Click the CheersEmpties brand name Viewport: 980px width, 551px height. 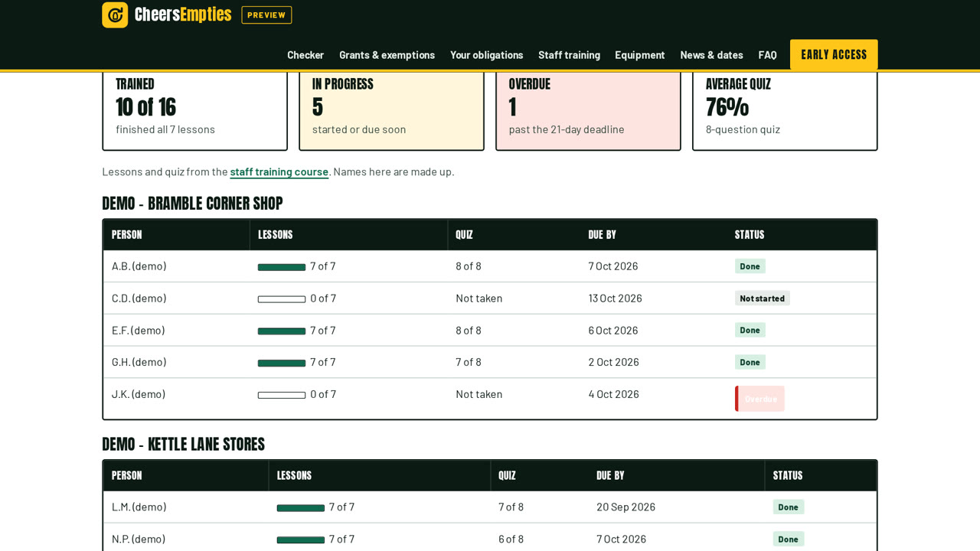click(183, 15)
